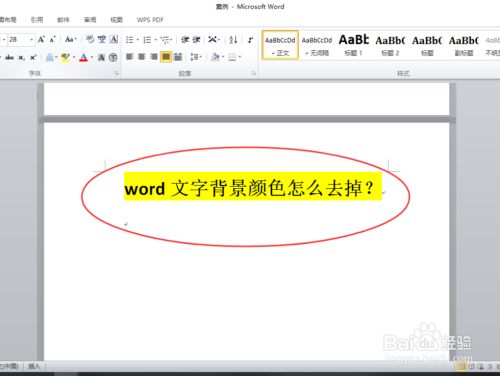Open the Borders dropdown arrow

pos(239,57)
